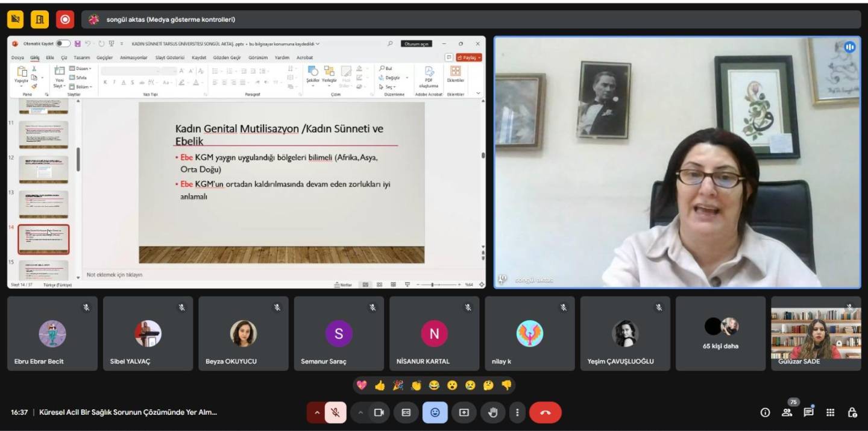This screenshot has width=868, height=431.
Task: Open the Dosya menu
Action: (17, 57)
